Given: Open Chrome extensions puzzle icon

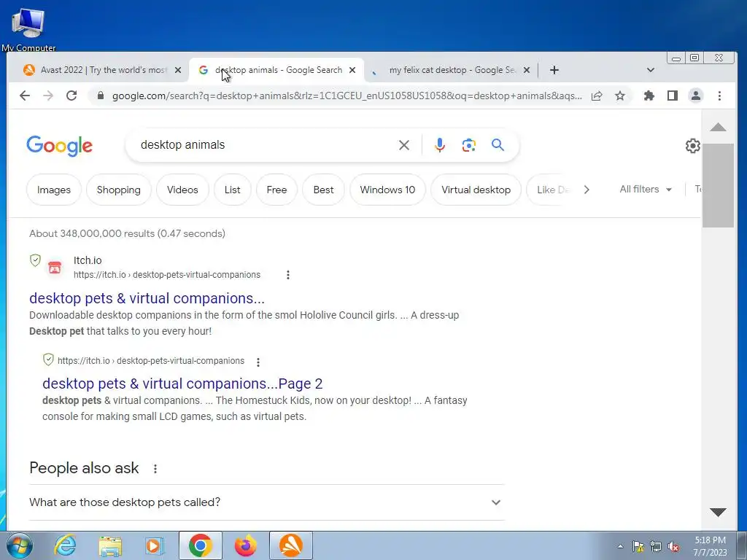Looking at the screenshot, I should 649,96.
